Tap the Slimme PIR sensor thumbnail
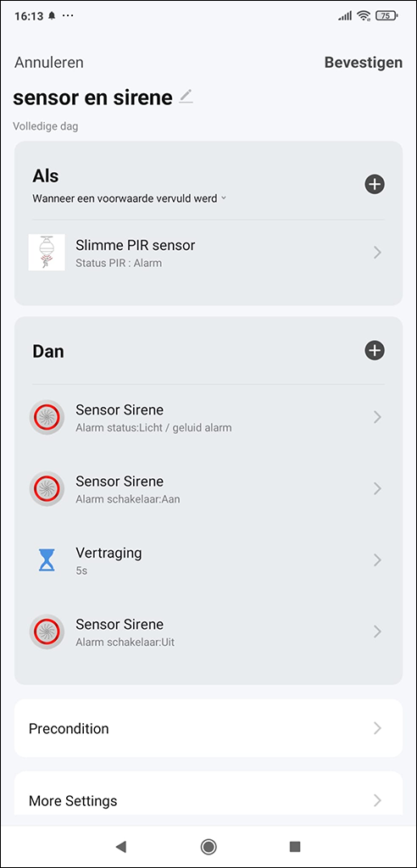 (x=47, y=253)
